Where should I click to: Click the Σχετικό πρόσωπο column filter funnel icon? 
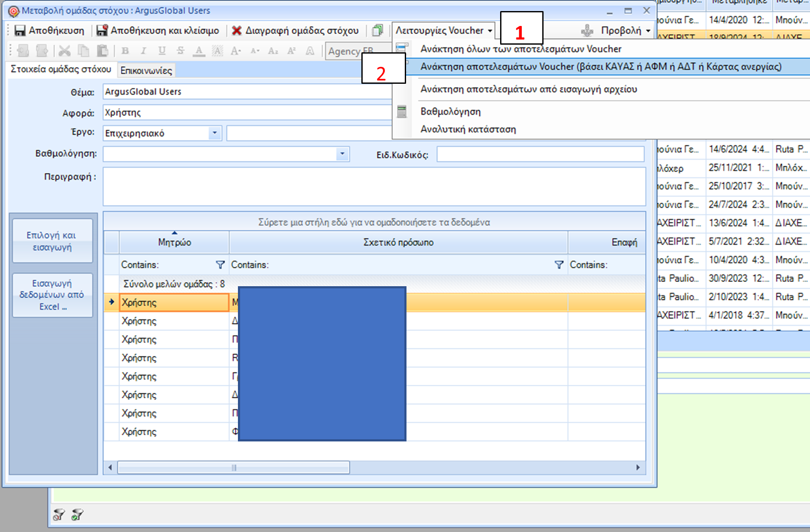(559, 265)
